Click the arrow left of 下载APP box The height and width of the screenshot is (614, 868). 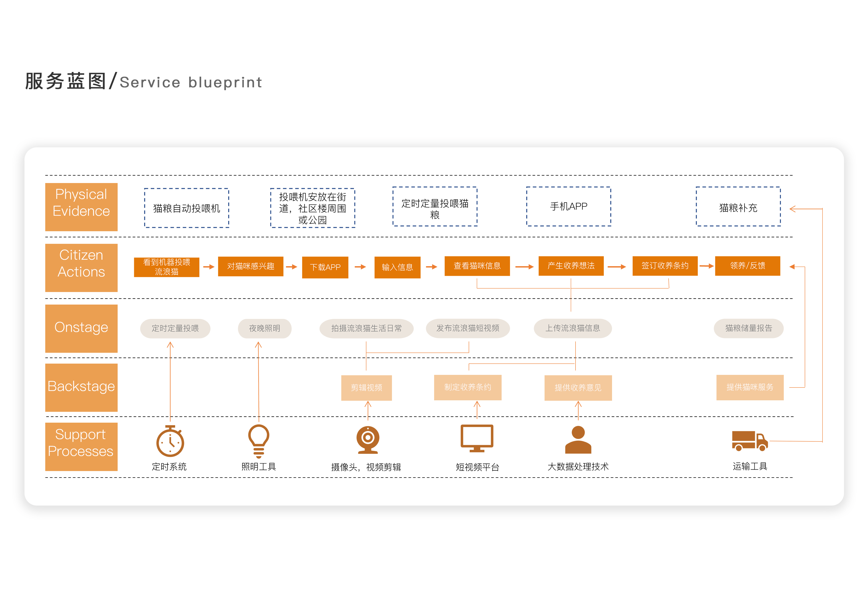tap(291, 267)
